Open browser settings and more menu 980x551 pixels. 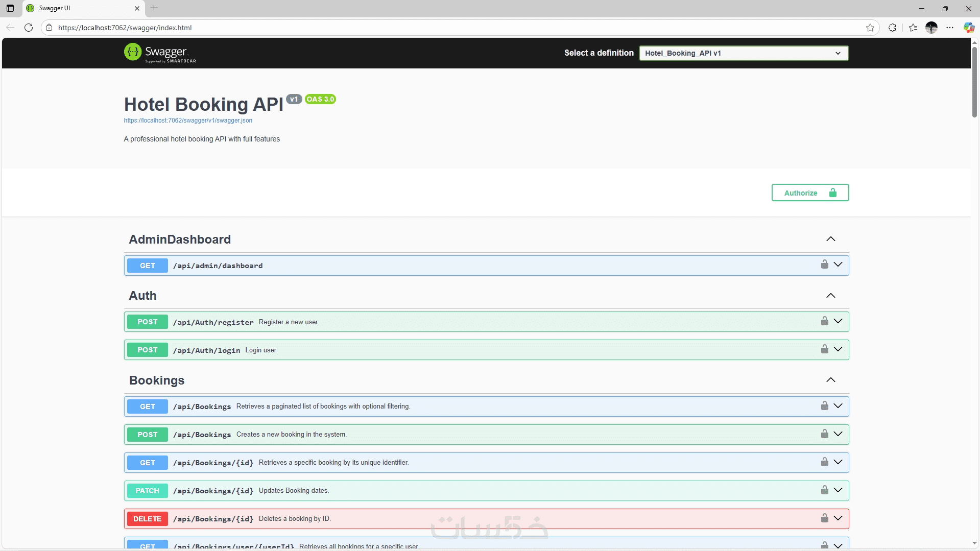(950, 28)
